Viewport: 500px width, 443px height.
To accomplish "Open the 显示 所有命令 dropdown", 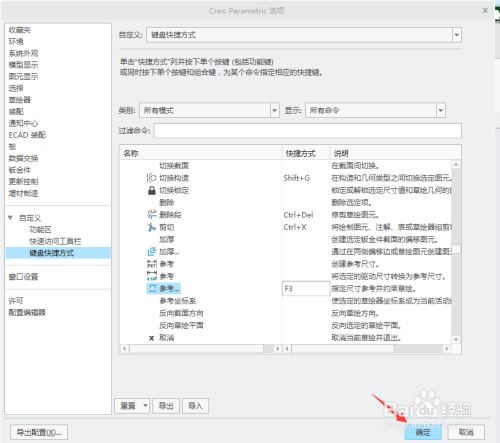I will pyautogui.click(x=441, y=110).
